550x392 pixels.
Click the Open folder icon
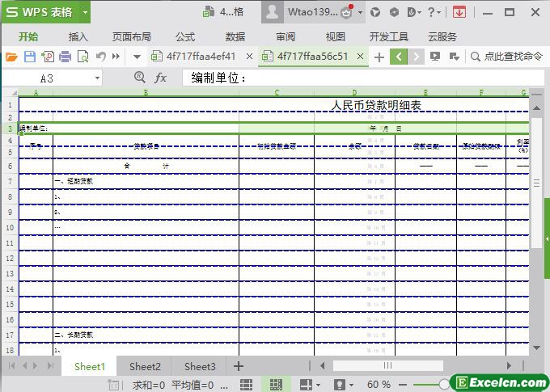[x=11, y=57]
